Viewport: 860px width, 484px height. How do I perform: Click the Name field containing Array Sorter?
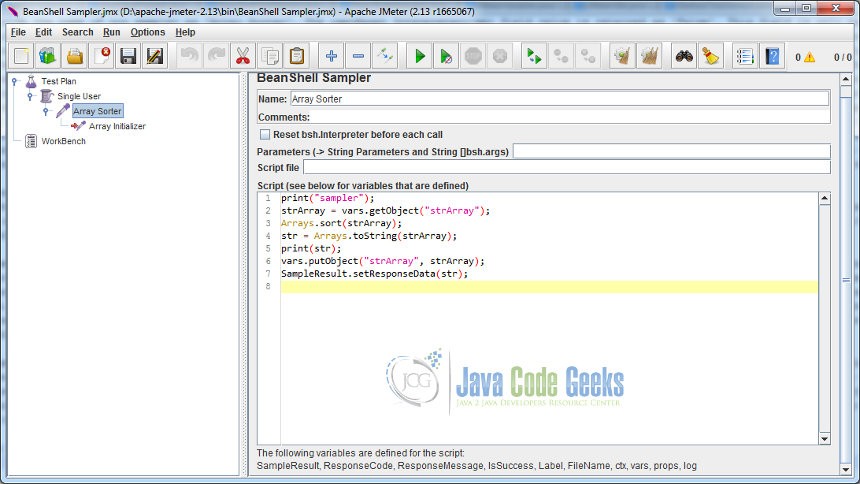click(559, 99)
